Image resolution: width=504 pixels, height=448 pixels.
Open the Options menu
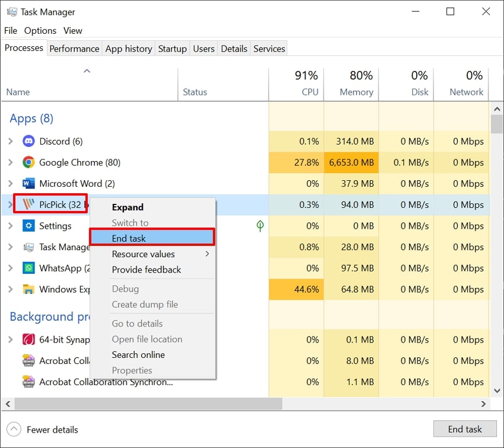[x=40, y=30]
